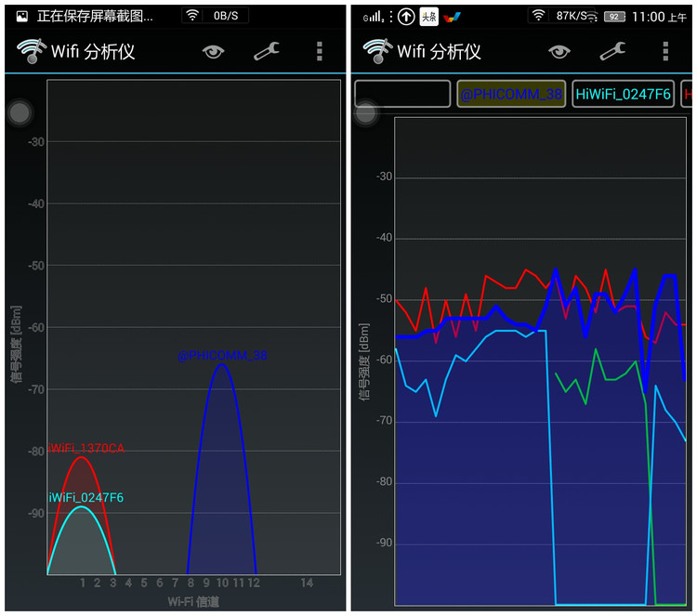Tap channel 10 on the axis
Screen dimensions: 697x616
point(222,583)
